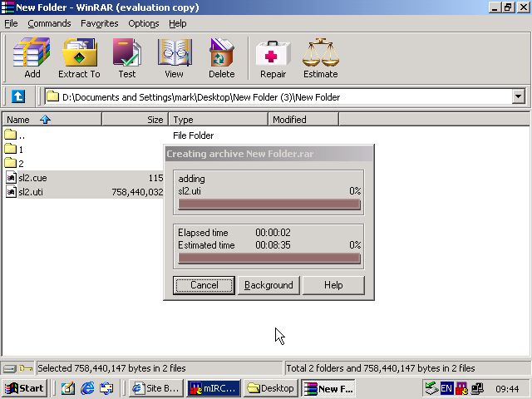
Task: Sort by Modified column header
Action: pyautogui.click(x=303, y=120)
